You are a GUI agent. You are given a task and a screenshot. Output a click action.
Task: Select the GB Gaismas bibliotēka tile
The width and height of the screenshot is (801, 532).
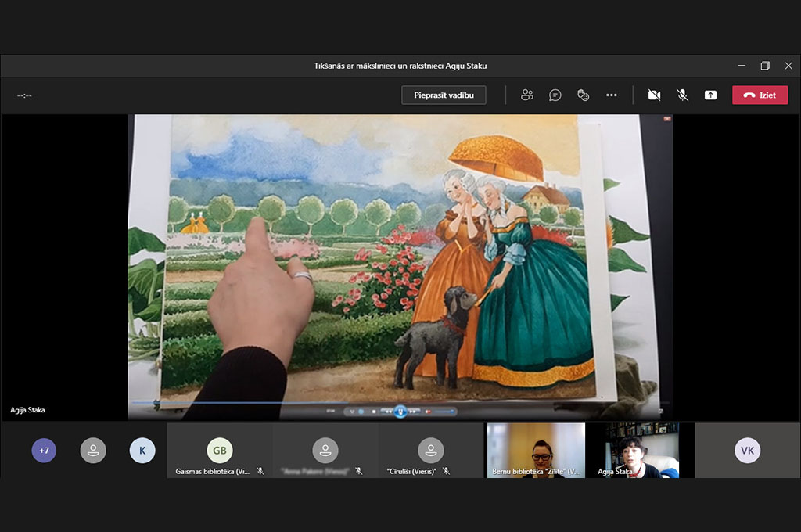[220, 450]
